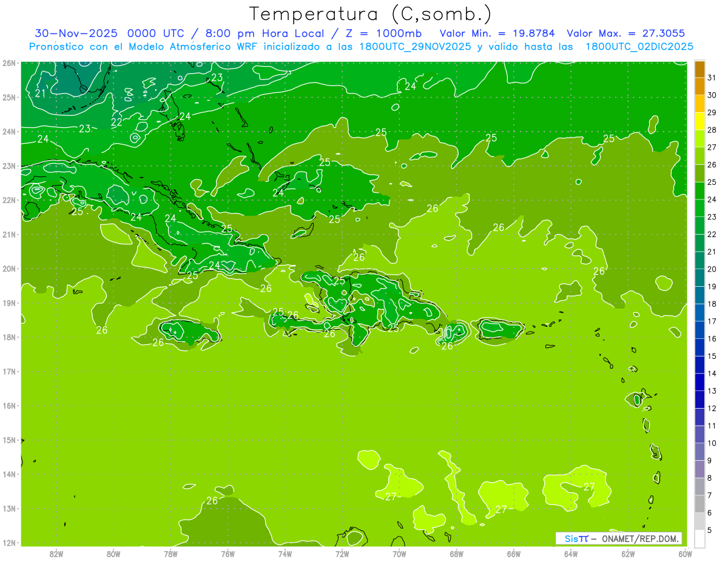Click the 60W longitude axis label

(x=685, y=554)
